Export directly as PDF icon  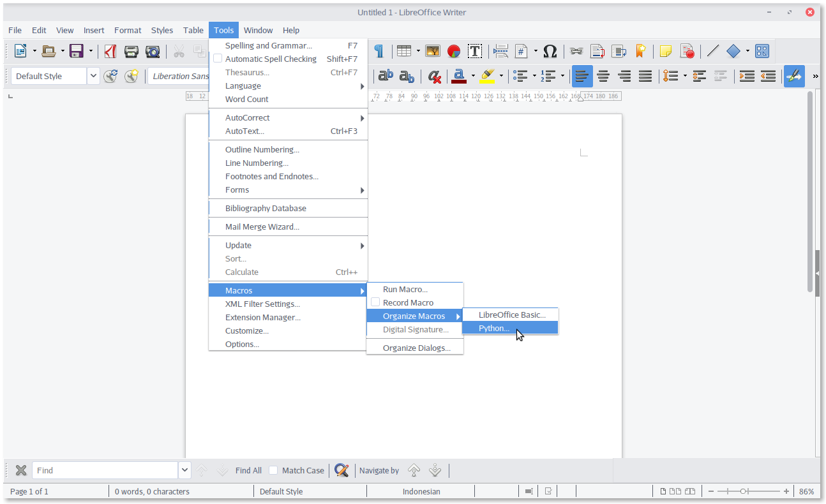coord(110,51)
